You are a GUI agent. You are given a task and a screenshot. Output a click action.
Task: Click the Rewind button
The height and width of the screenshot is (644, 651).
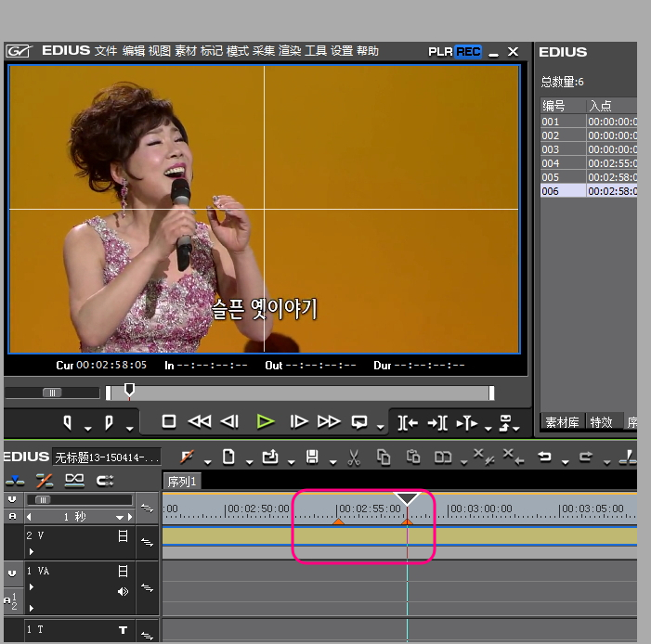[x=199, y=421]
